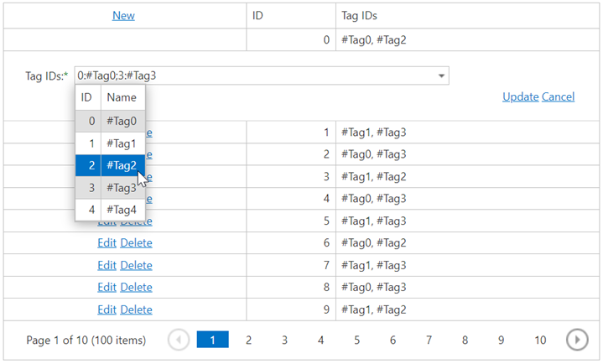The image size is (603, 364).
Task: Click cell '#Tag1, #Tag3' in row 5
Action: coord(467,221)
